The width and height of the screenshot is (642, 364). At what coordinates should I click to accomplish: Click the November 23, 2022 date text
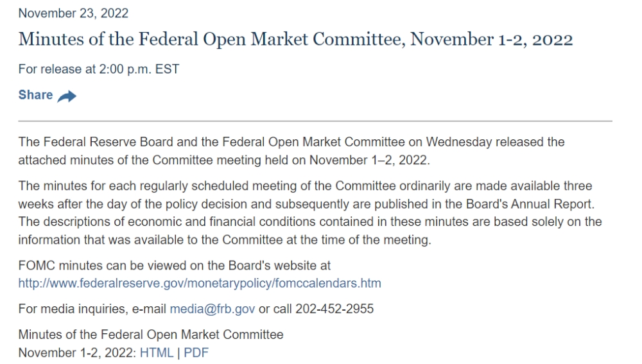coord(73,13)
